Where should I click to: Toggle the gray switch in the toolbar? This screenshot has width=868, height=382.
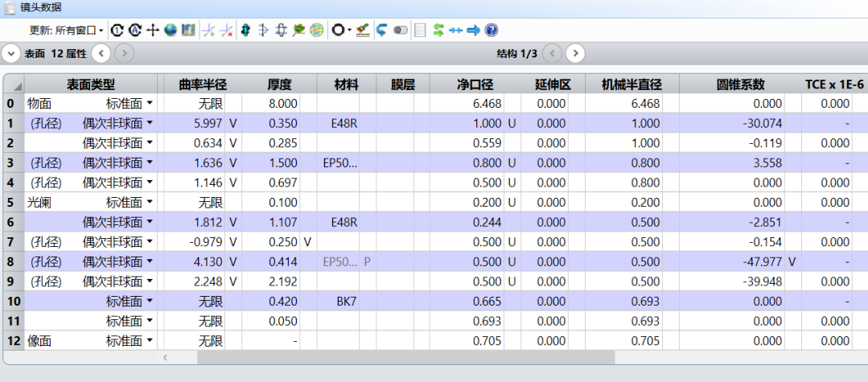tap(400, 30)
